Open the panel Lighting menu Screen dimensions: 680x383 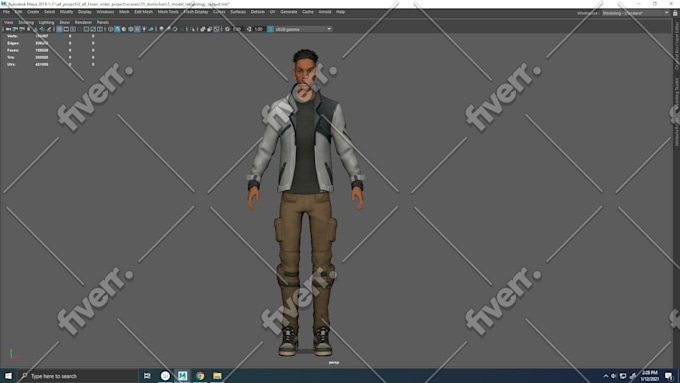[x=46, y=22]
